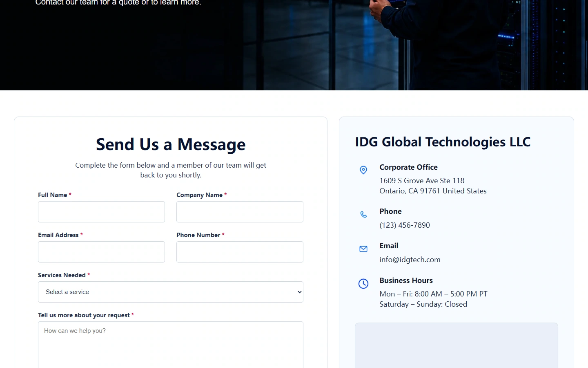This screenshot has height=368, width=588.
Task: Click the Phone label in the contact card
Action: point(390,211)
